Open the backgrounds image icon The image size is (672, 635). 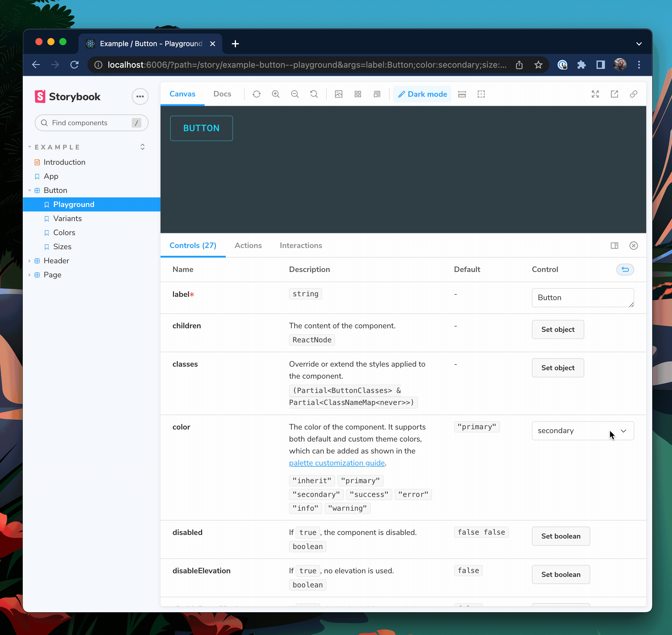339,94
